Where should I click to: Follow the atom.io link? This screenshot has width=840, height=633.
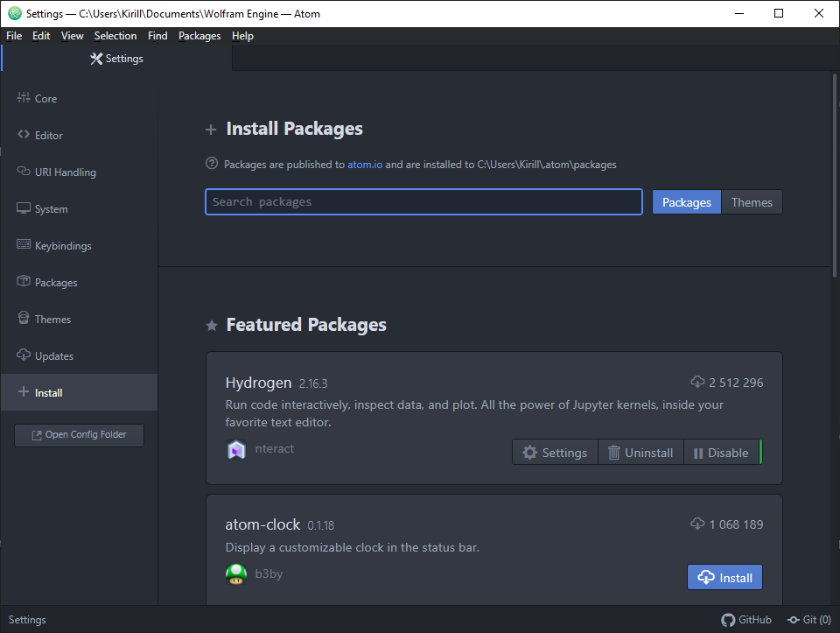pos(365,165)
